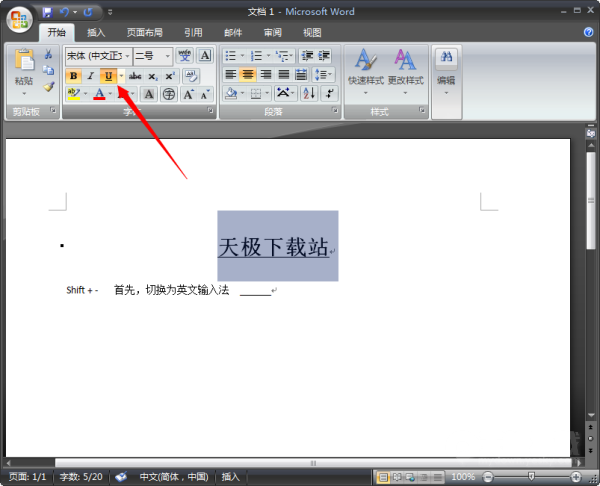Activate the Format Painter brush
This screenshot has height=486, width=600.
(48, 87)
